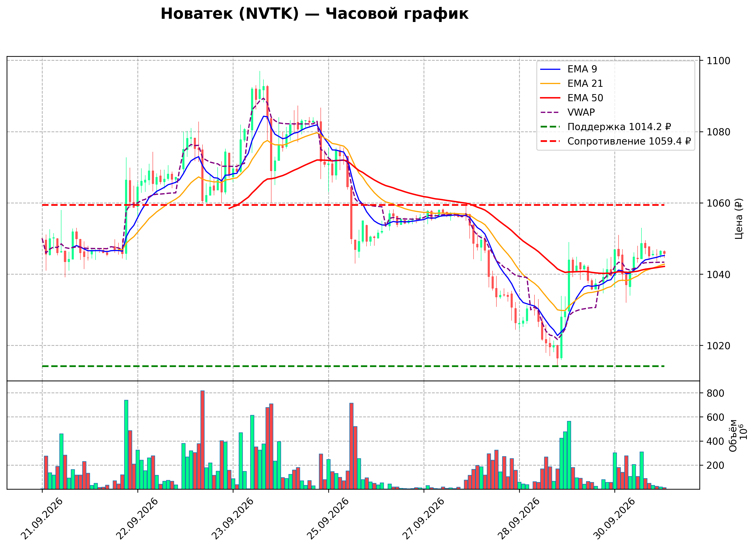
Task: Click the Объём volume axis title
Action: point(733,435)
